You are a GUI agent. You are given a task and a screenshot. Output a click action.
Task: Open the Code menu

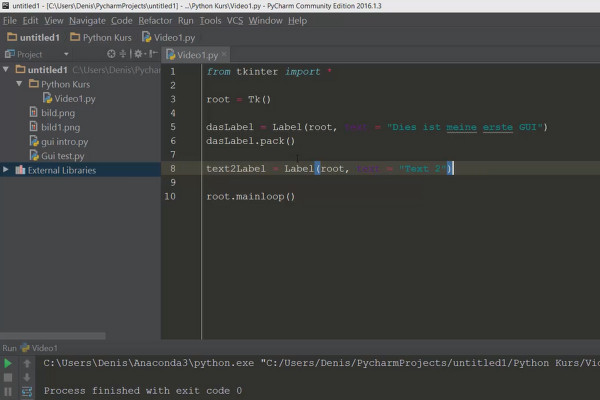[122, 21]
